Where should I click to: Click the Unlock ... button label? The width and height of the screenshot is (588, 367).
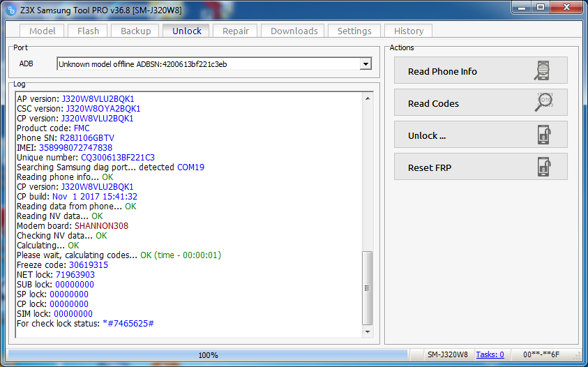point(427,135)
